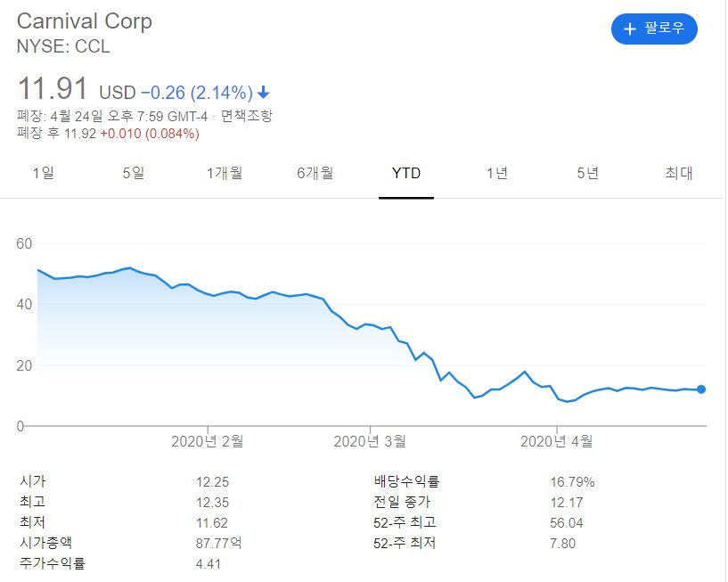Click the 52-주 최고 label

(405, 522)
